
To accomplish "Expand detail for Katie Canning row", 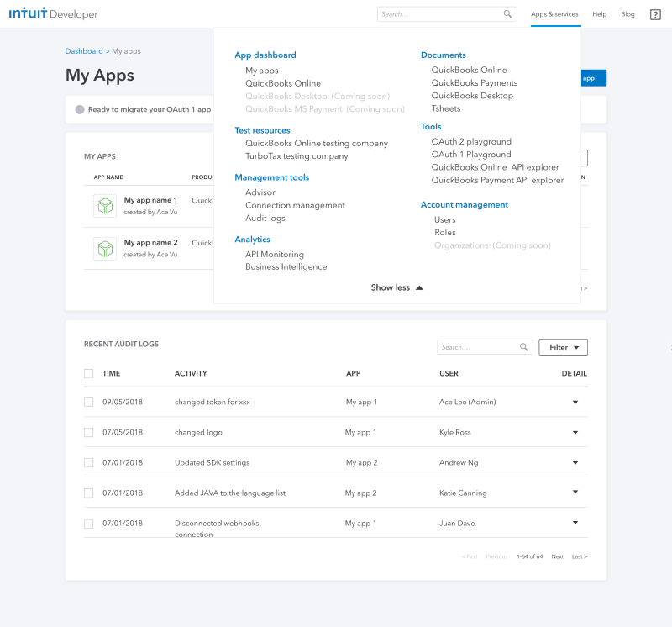I will [x=575, y=492].
